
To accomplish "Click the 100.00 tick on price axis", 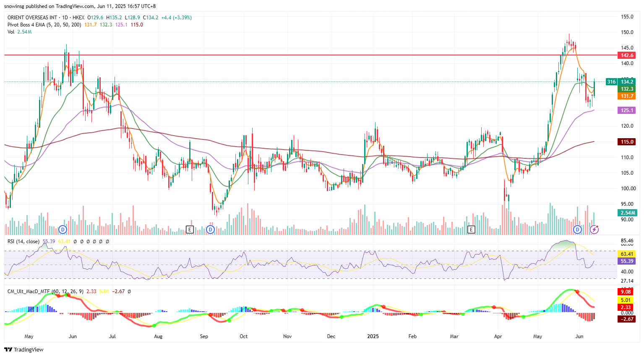I will [628, 189].
